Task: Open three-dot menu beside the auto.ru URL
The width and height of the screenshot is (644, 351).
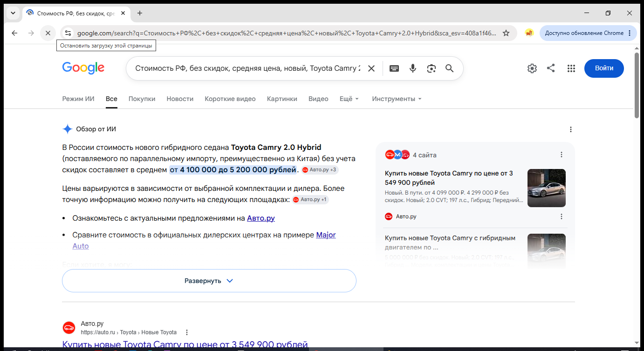Action: 187,332
